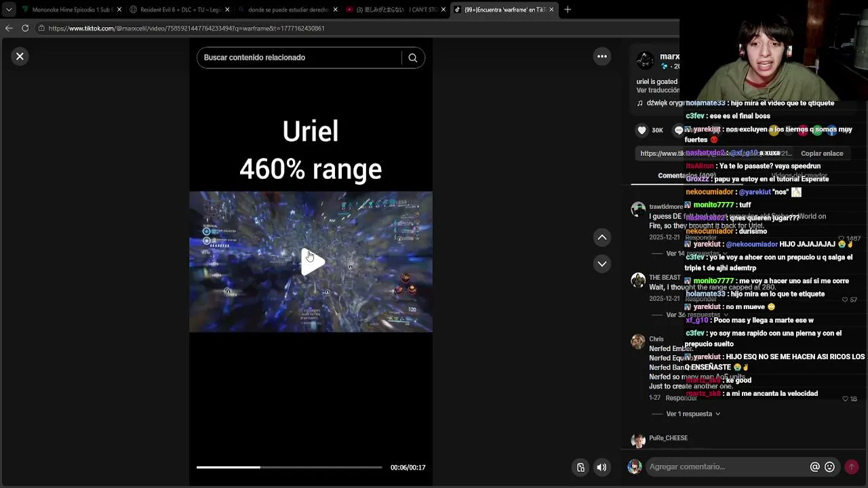This screenshot has height=488, width=868.
Task: Reply to Chris's comment via Responder
Action: pyautogui.click(x=681, y=398)
